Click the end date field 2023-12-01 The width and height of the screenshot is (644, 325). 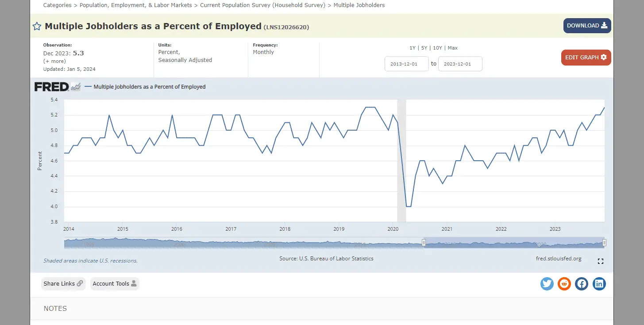click(x=460, y=64)
